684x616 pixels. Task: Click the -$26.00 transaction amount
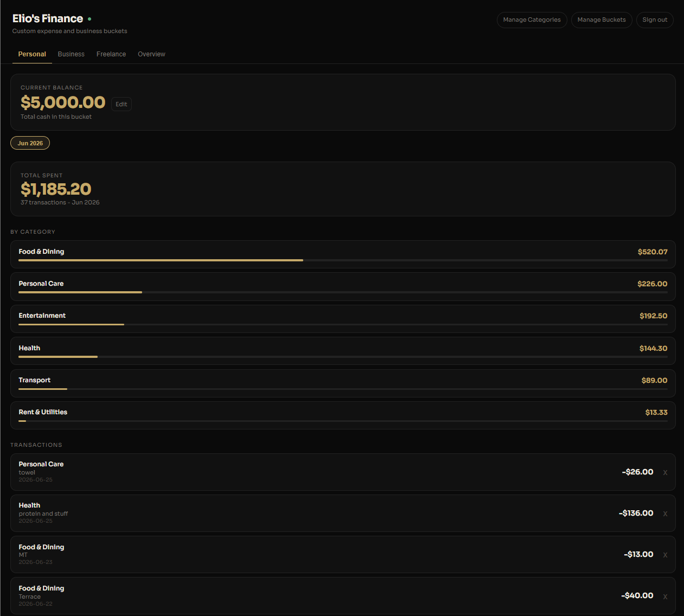click(637, 472)
